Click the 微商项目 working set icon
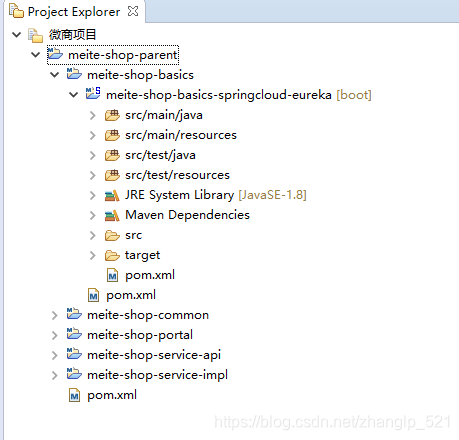 pyautogui.click(x=35, y=35)
